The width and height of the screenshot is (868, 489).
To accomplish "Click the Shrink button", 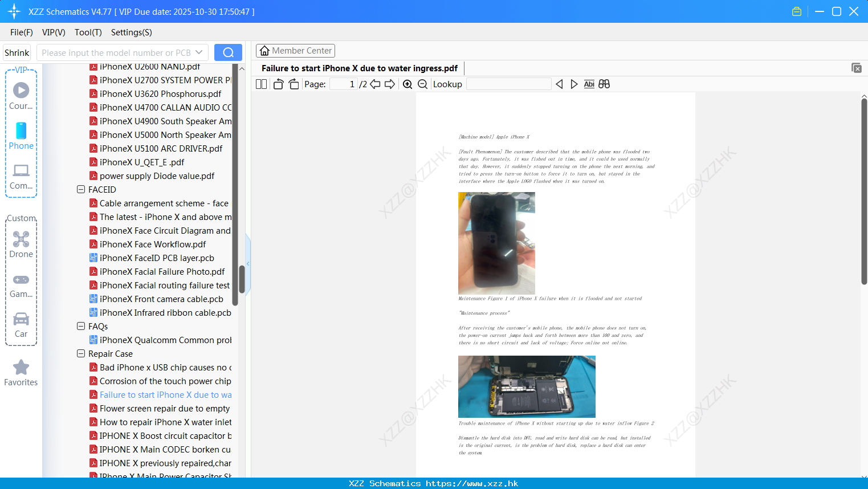I will click(17, 52).
